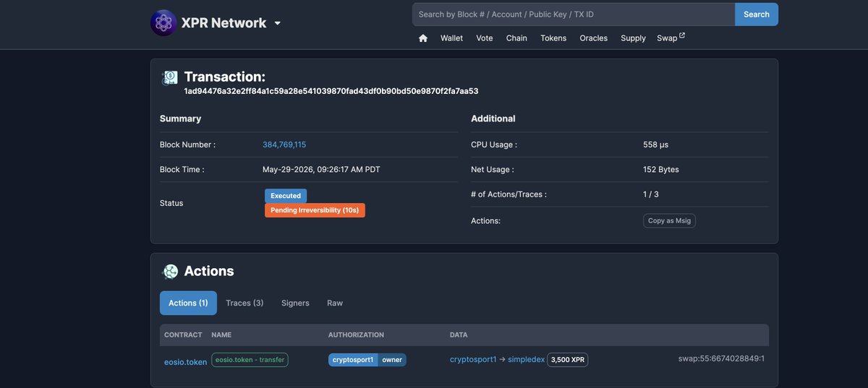This screenshot has height=388, width=868.
Task: Click the cryptosport1 authorization badge
Action: 353,359
